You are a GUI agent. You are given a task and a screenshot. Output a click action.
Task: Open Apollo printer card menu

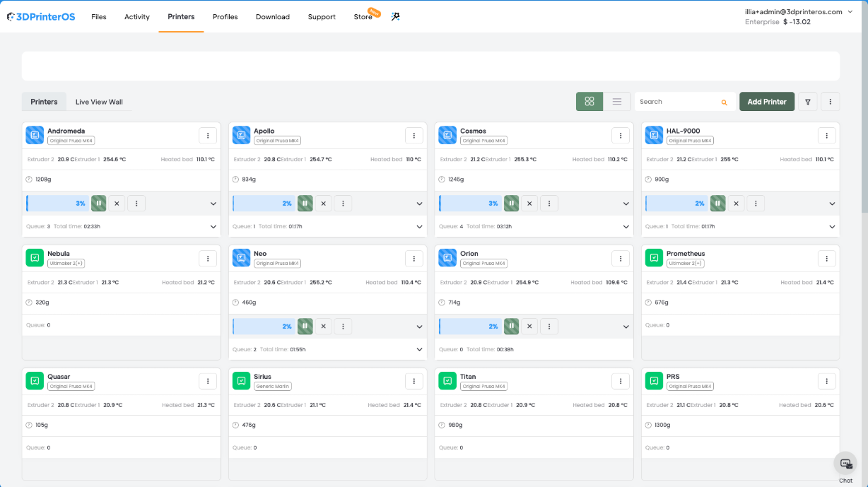click(414, 135)
